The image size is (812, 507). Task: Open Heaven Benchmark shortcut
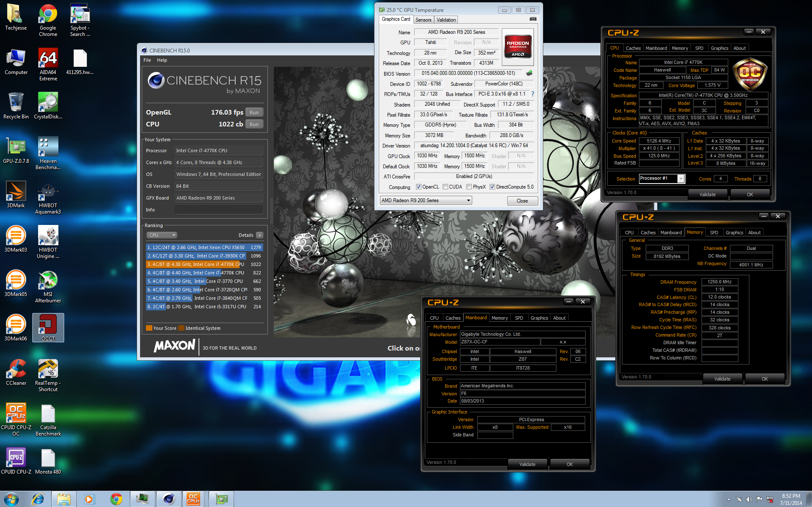coord(48,153)
